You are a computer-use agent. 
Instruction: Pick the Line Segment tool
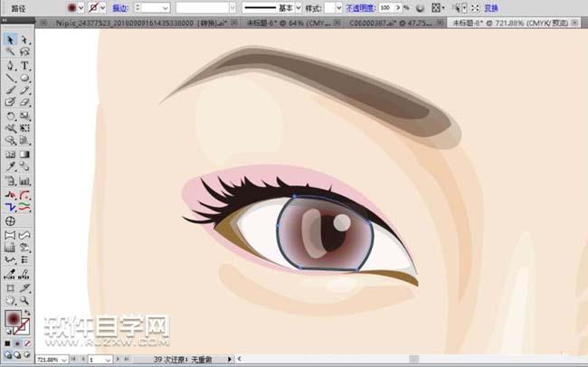(x=10, y=78)
